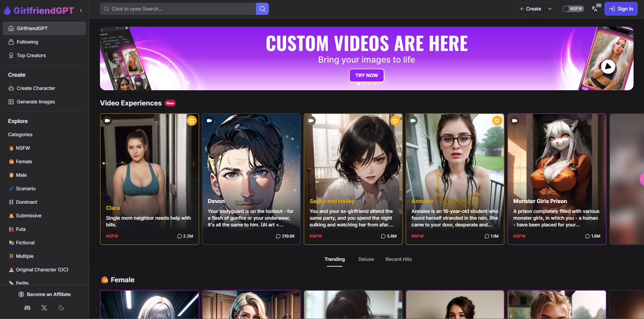Viewport: 644px width, 319px height.
Task: Click the Categories link in Explore
Action: pyautogui.click(x=20, y=134)
